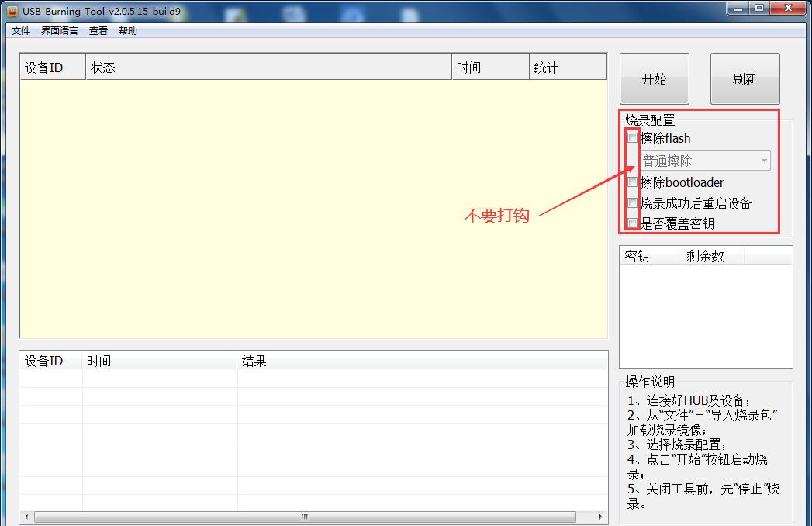Open the 界面语言 menu
Viewport: 812px width, 526px height.
tap(60, 30)
